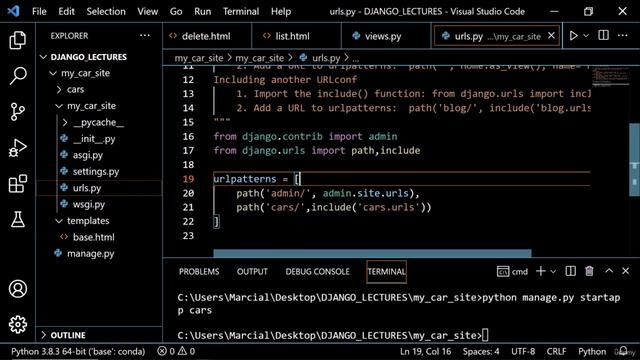Image resolution: width=640 pixels, height=360 pixels.
Task: Open editor More Actions ellipsis
Action: tap(622, 36)
